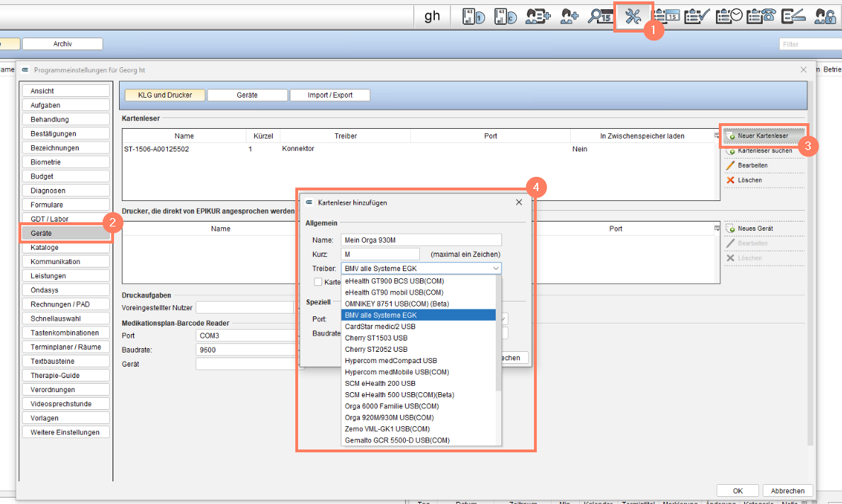This screenshot has height=504, width=842.
Task: Choose Hypercom medCompact USB driver
Action: (x=391, y=361)
